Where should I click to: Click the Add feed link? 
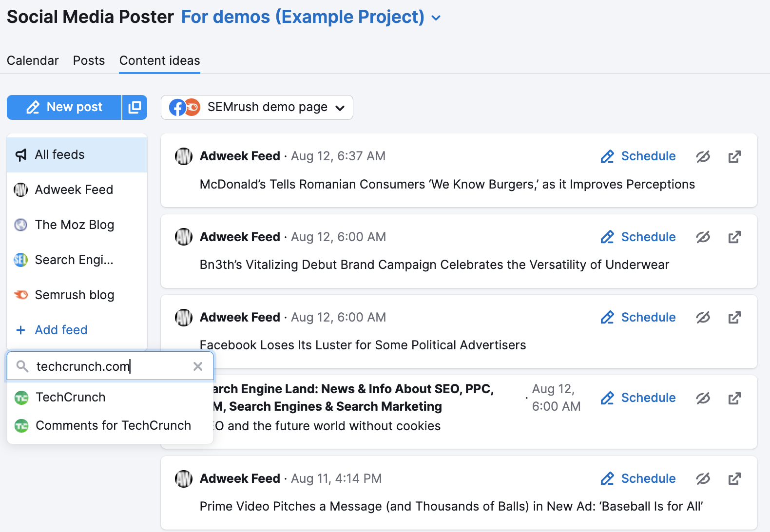click(x=61, y=330)
